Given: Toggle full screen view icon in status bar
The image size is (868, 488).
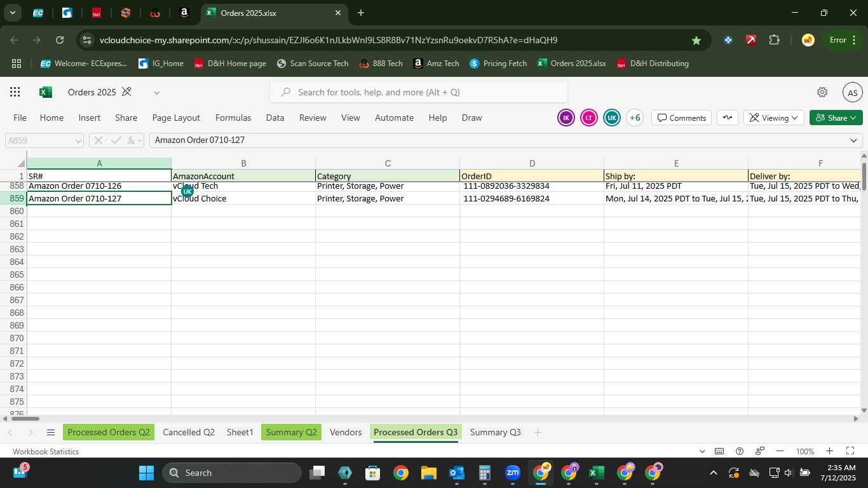Looking at the screenshot, I should click(850, 451).
